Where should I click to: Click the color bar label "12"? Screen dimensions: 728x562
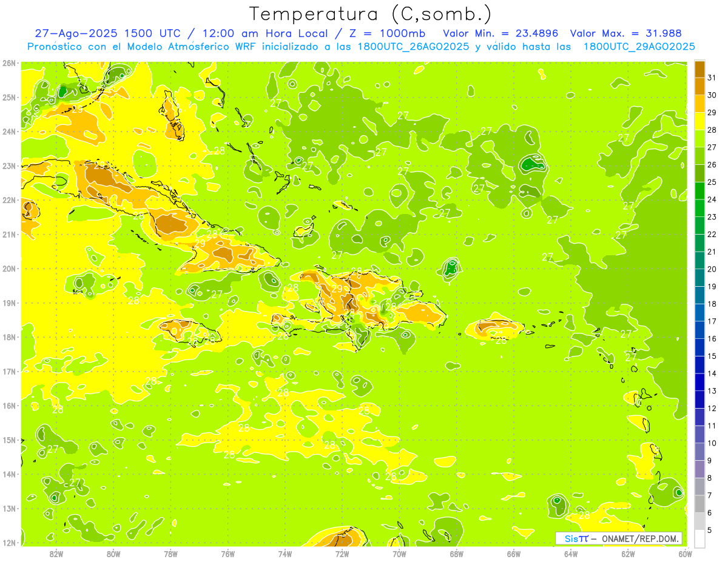(x=712, y=408)
